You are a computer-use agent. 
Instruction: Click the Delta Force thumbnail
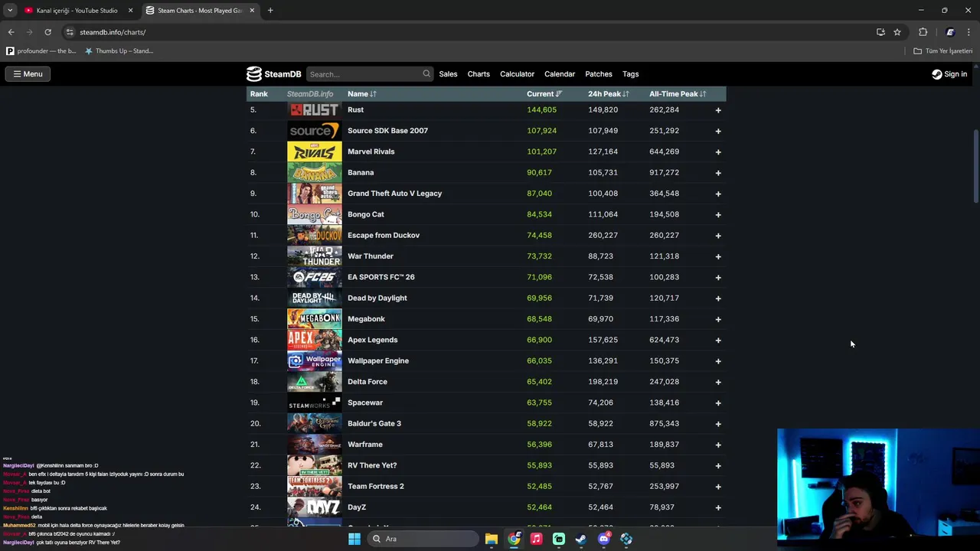pyautogui.click(x=314, y=381)
